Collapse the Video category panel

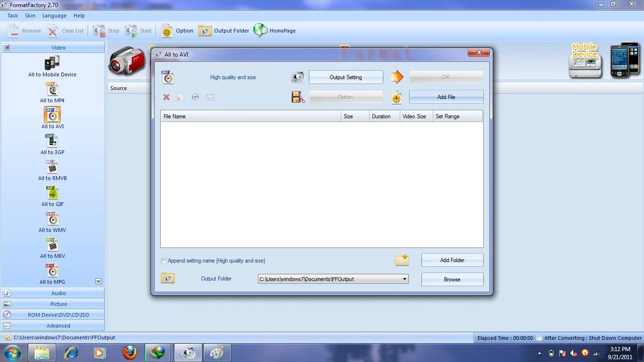coord(53,48)
